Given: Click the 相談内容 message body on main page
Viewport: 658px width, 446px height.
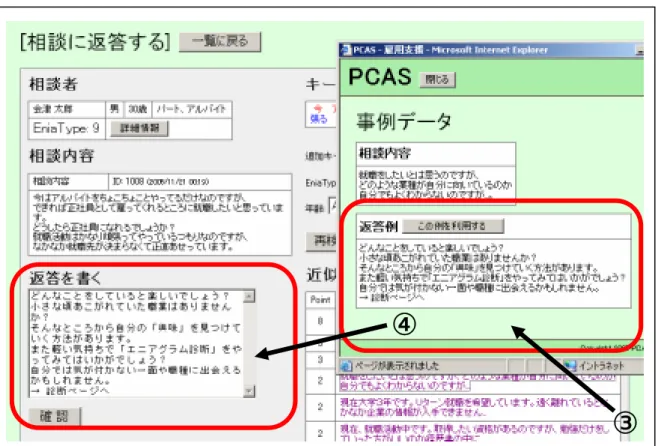Looking at the screenshot, I should pos(160,223).
